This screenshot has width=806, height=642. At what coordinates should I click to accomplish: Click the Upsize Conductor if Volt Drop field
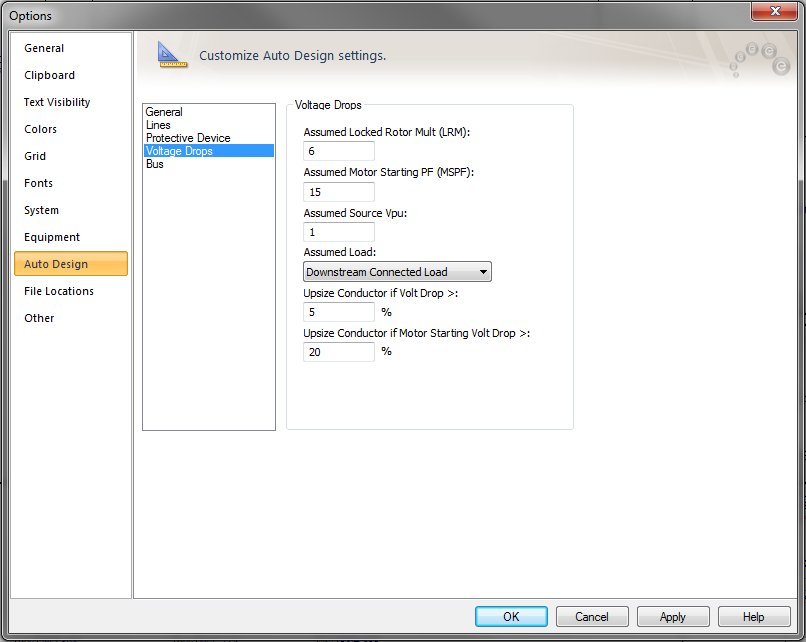point(339,312)
